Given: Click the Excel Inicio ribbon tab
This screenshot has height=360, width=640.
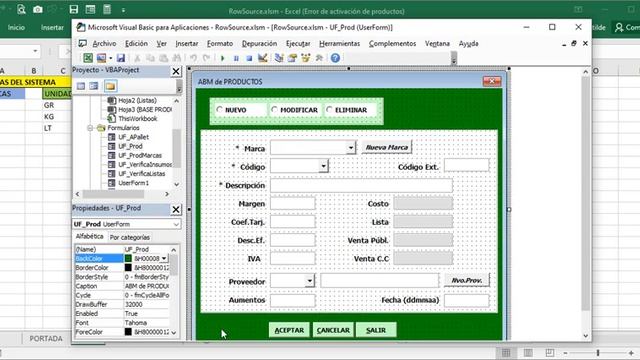Looking at the screenshot, I should click(x=16, y=27).
